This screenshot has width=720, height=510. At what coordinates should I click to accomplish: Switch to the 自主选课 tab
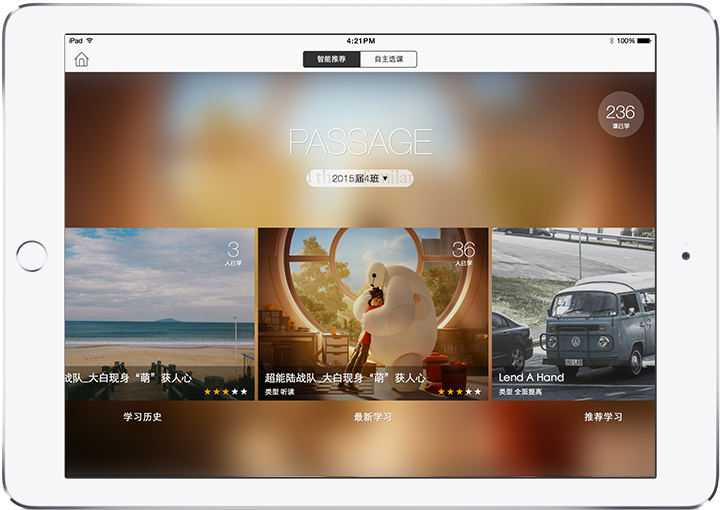click(388, 59)
